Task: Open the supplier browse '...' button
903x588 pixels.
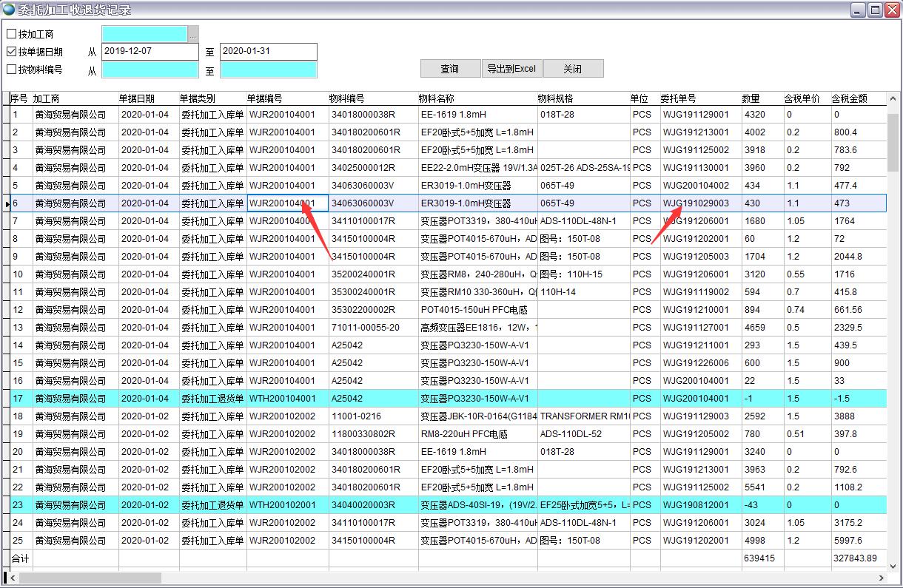Action: [193, 34]
